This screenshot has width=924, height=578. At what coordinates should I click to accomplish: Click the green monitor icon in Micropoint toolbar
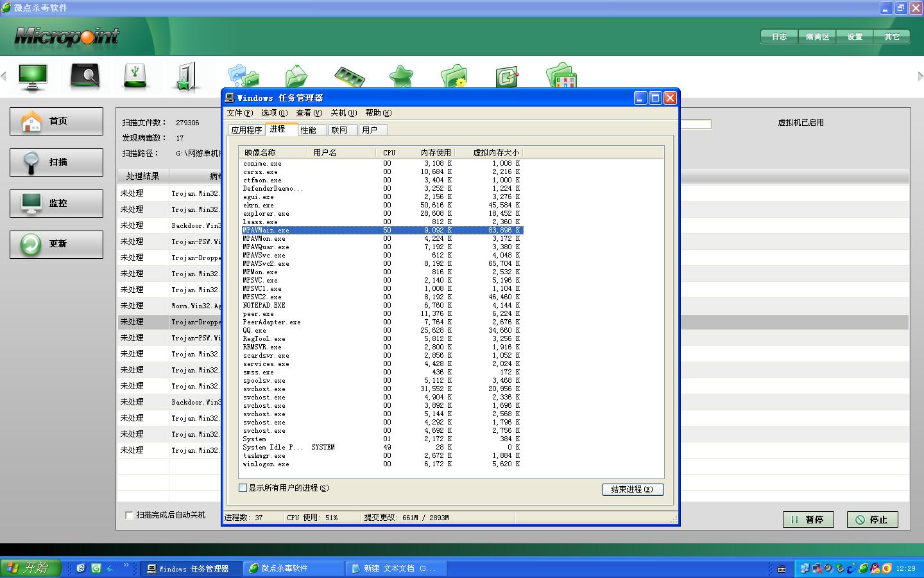point(33,77)
